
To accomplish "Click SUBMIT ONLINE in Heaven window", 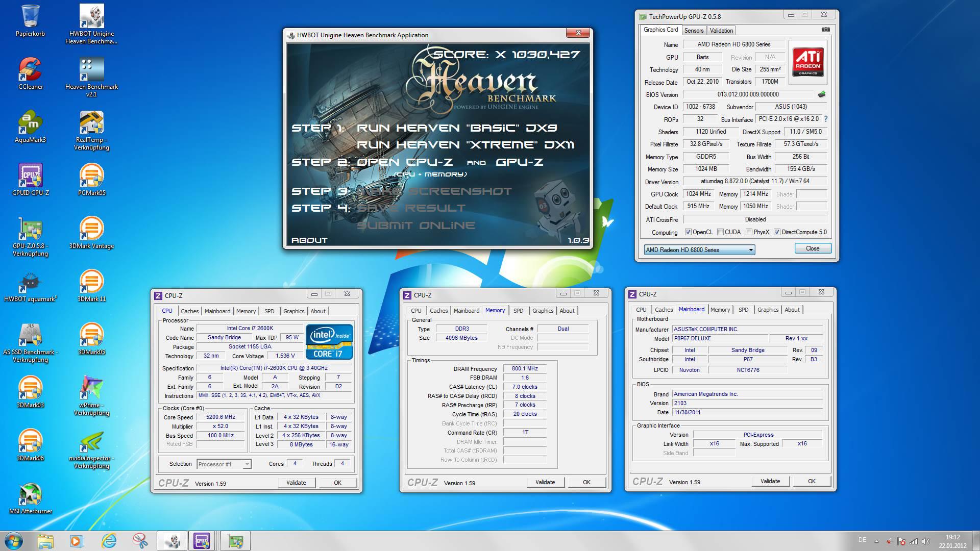I will (415, 226).
